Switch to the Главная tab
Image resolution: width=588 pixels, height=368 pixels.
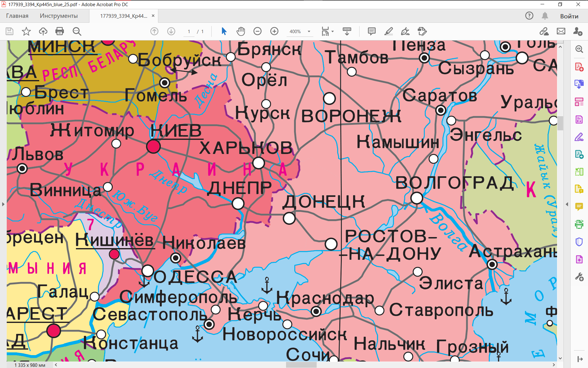coord(17,16)
